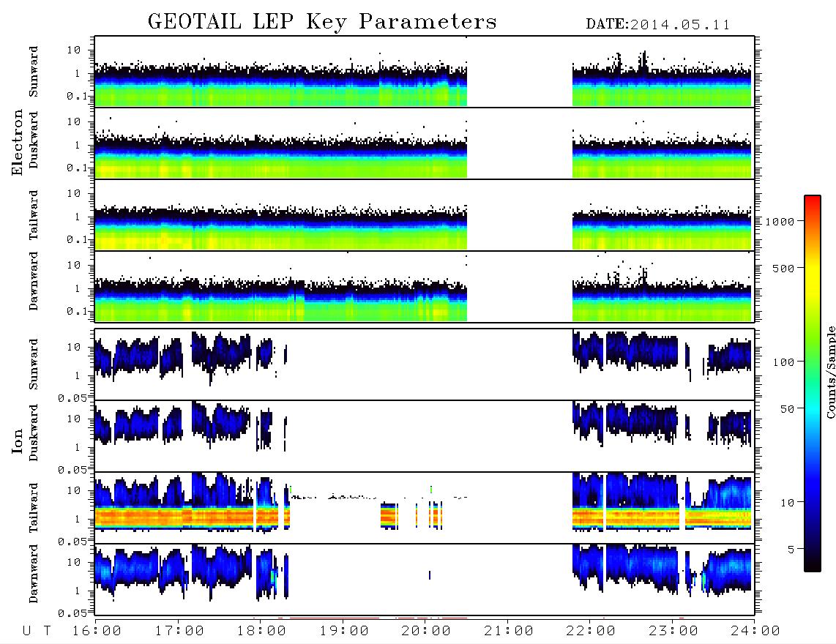The width and height of the screenshot is (836, 644).
Task: Click the 19:00 time tick label
Action: 344,632
